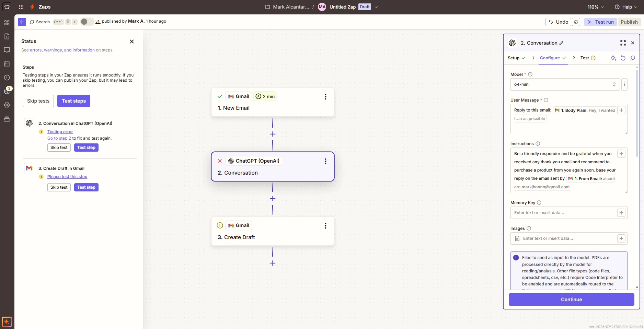Click the Undo button
644x329 pixels.
point(558,22)
